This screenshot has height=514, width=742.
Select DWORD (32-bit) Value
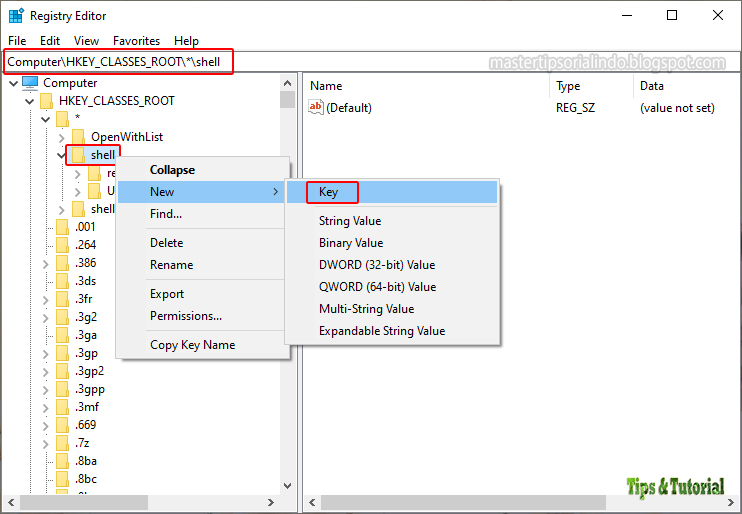point(392,265)
